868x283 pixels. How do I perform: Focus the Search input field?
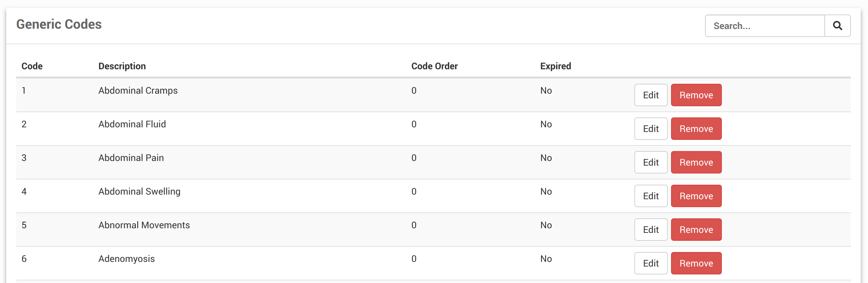pos(765,26)
